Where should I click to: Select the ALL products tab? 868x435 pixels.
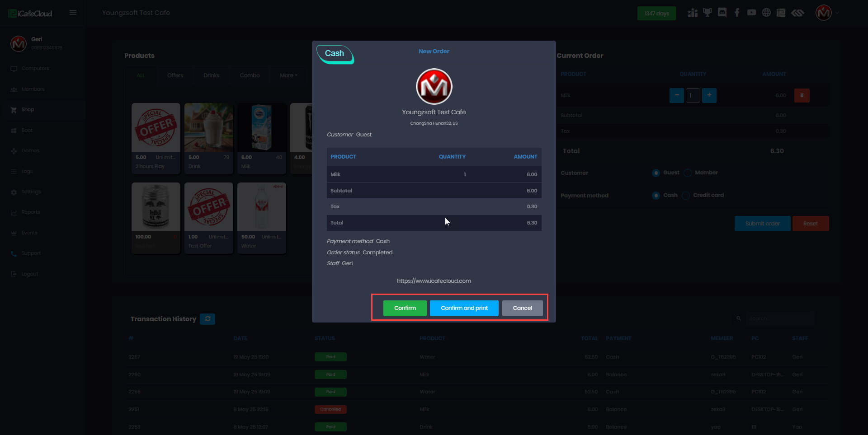click(141, 75)
